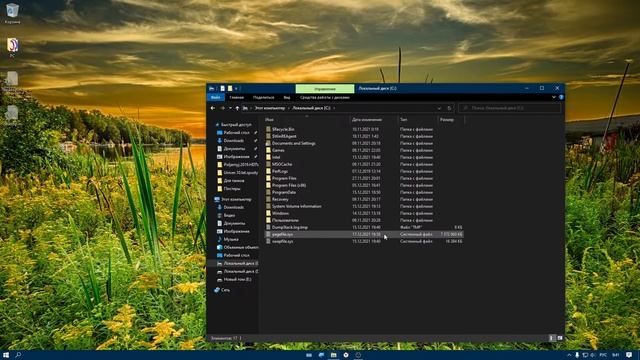Switch to large icons view in status bar
The width and height of the screenshot is (640, 360).
point(560,338)
